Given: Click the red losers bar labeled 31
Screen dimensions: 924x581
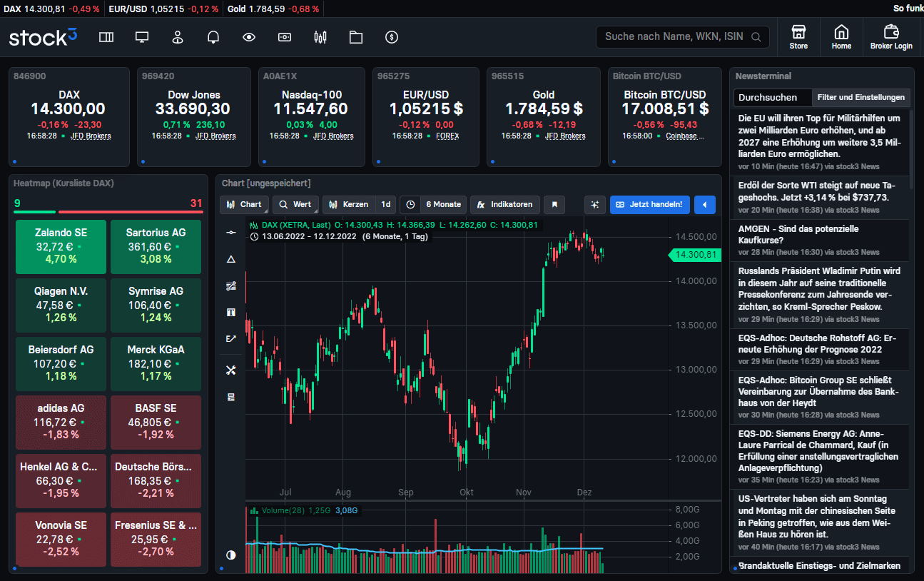Looking at the screenshot, I should (131, 212).
